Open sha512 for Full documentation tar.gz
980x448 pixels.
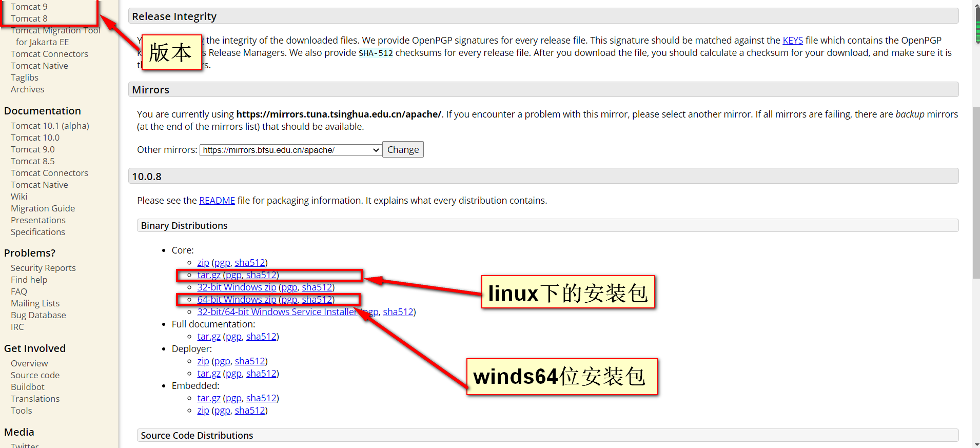261,337
